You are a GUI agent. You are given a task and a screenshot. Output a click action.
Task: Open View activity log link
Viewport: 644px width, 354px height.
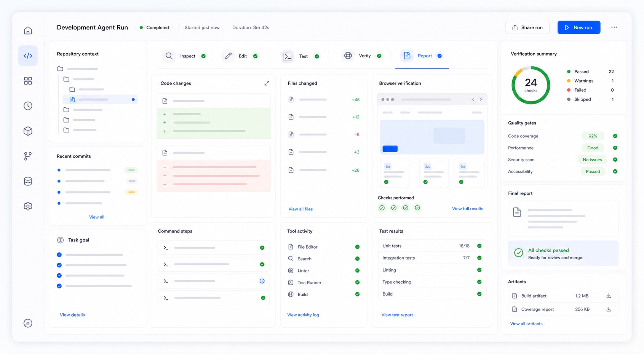[x=303, y=315]
